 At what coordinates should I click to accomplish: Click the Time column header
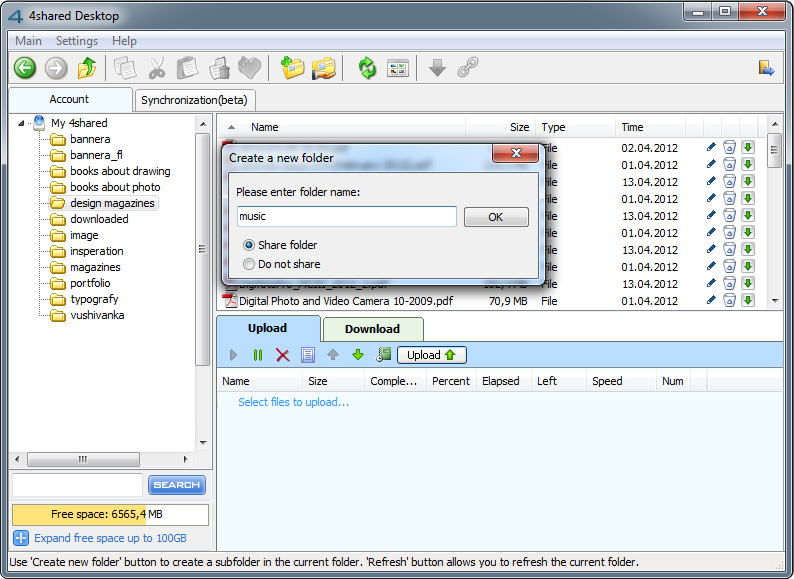point(650,127)
